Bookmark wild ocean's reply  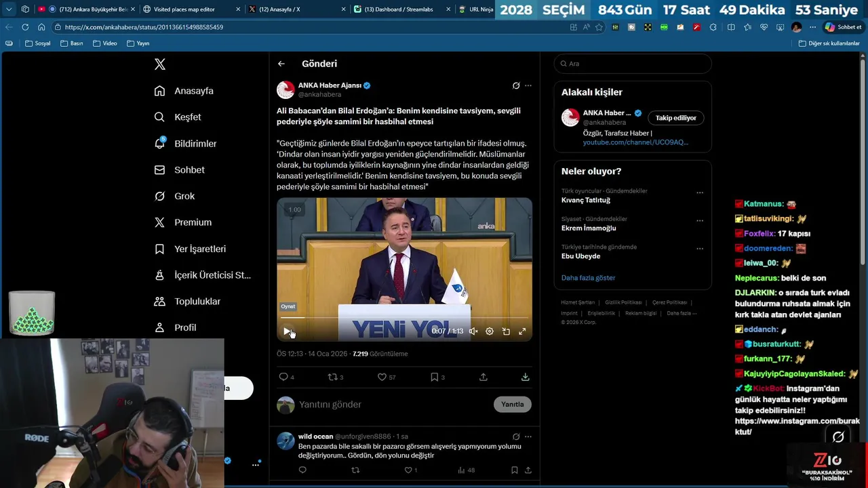point(515,470)
